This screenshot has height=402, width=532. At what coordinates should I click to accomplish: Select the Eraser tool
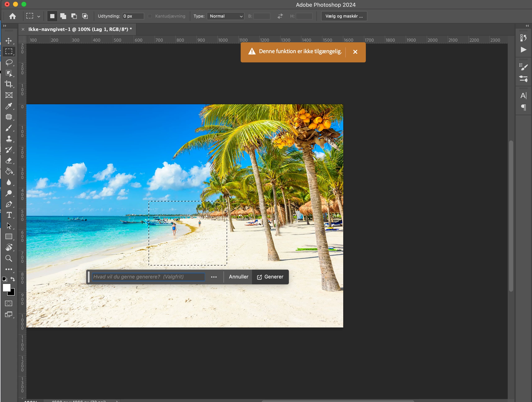coord(9,160)
